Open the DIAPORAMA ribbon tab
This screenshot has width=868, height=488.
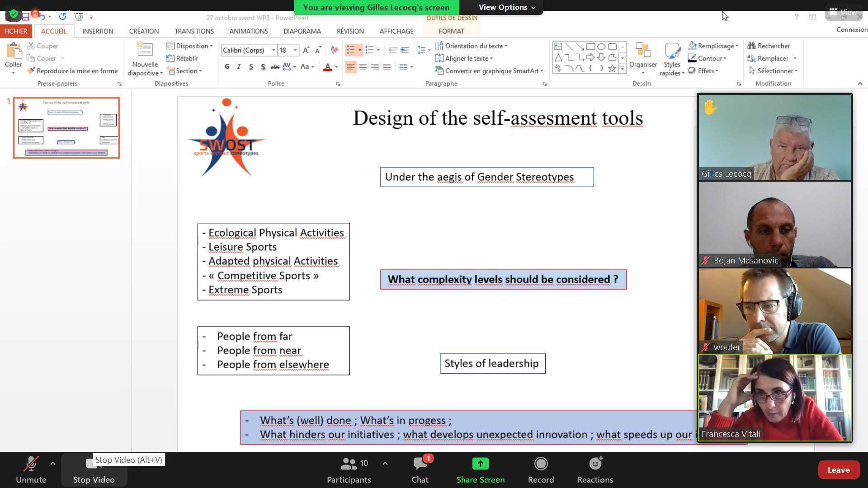(x=302, y=31)
